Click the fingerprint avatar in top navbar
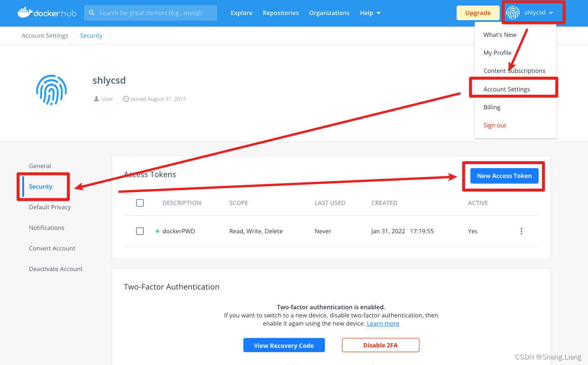The width and height of the screenshot is (588, 365). 513,13
